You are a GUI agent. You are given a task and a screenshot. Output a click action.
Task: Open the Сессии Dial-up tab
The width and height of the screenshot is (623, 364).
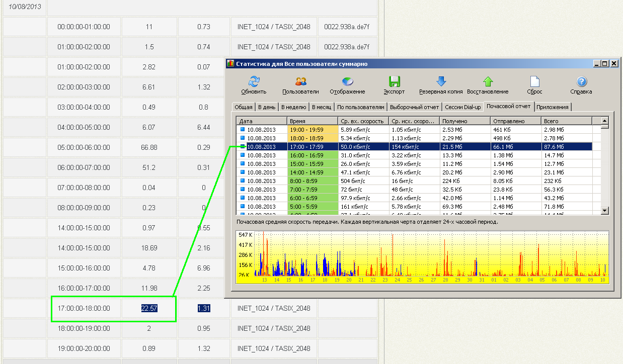[463, 107]
